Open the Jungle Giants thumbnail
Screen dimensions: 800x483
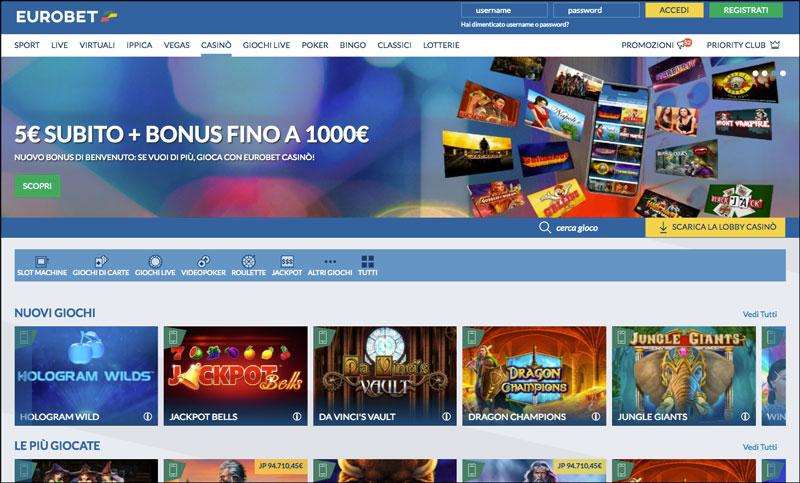point(684,376)
